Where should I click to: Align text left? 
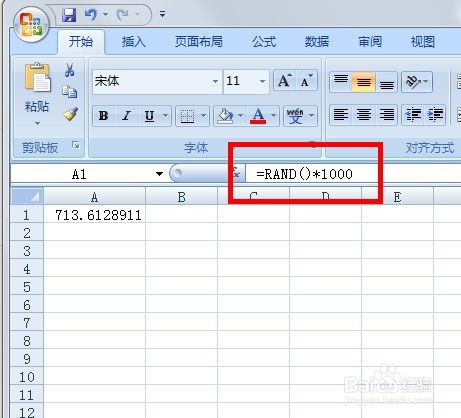[341, 115]
